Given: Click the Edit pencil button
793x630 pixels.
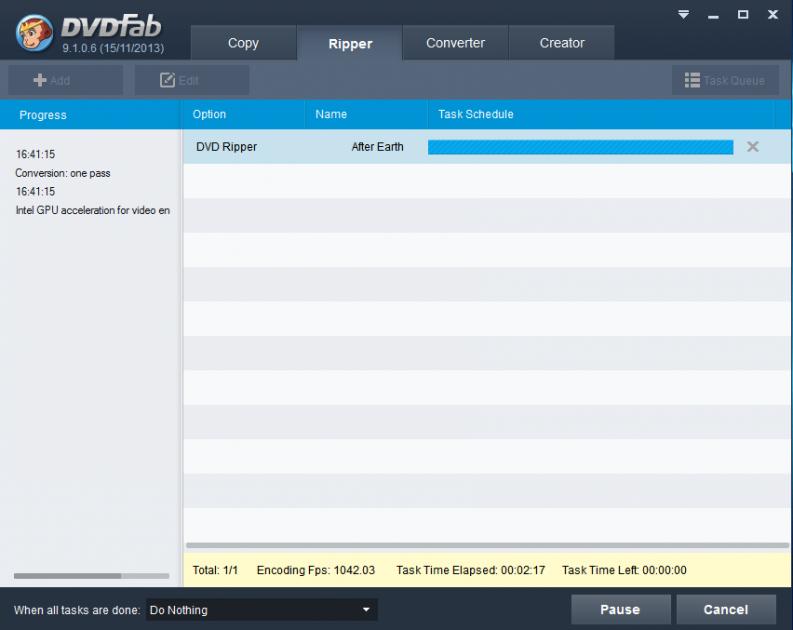Looking at the screenshot, I should pos(180,80).
